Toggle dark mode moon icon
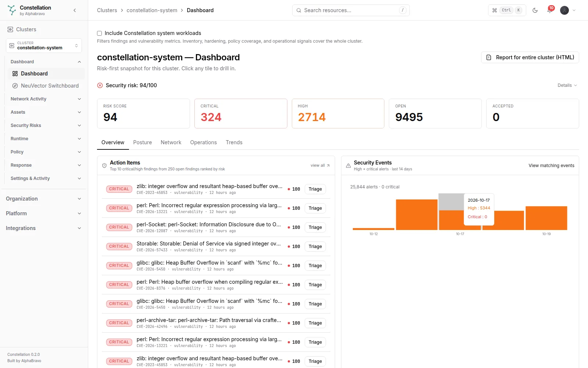This screenshot has width=588, height=368. click(535, 10)
